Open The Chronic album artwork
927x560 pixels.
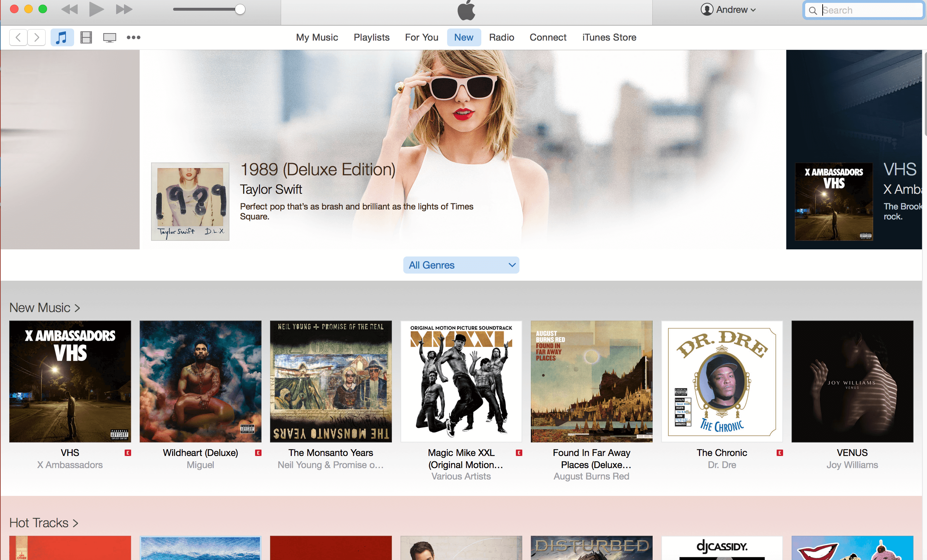click(x=721, y=382)
